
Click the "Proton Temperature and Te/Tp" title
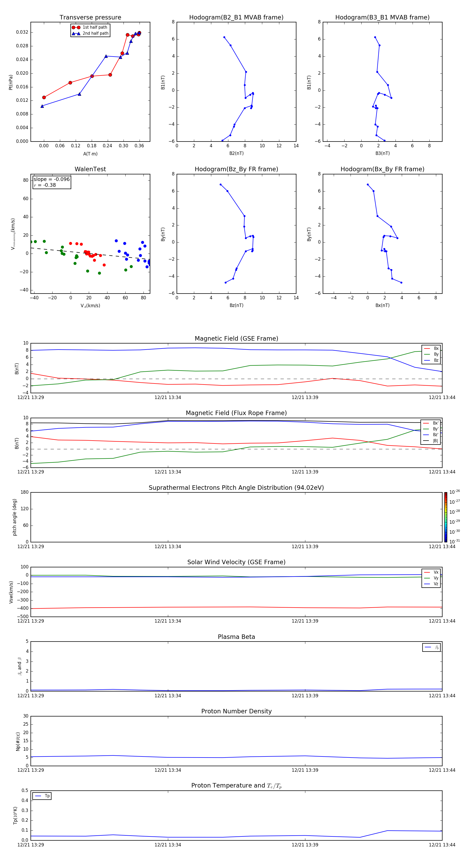(x=236, y=786)
